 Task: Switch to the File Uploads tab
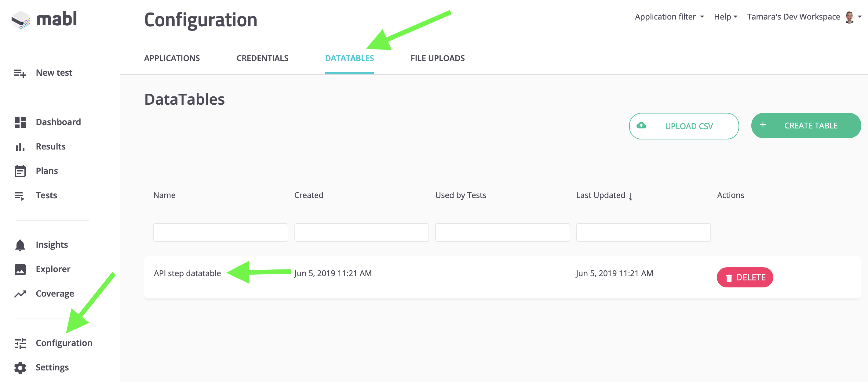(437, 58)
